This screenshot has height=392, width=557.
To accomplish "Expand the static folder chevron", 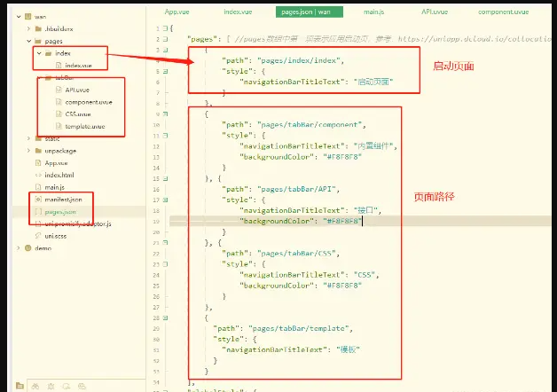I will pos(28,138).
